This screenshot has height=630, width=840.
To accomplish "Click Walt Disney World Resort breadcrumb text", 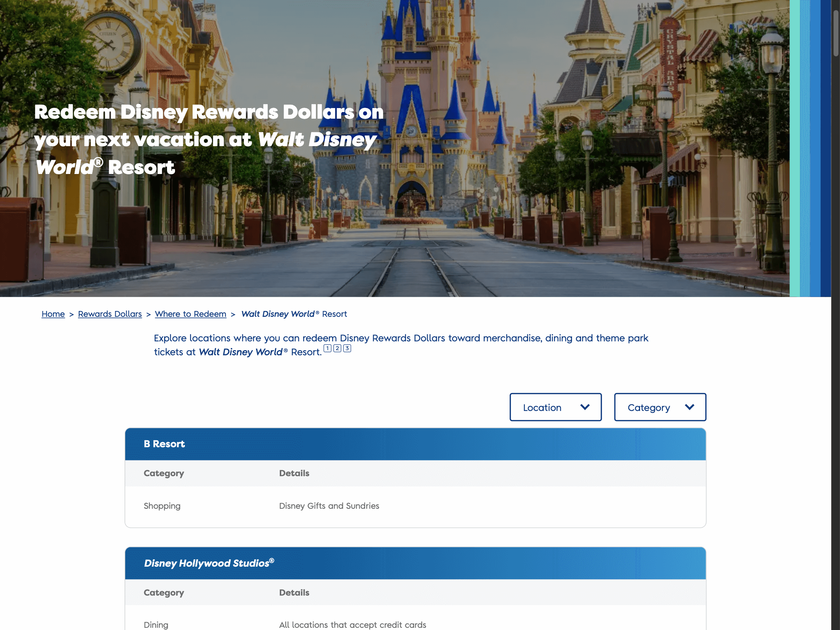I will [x=294, y=314].
